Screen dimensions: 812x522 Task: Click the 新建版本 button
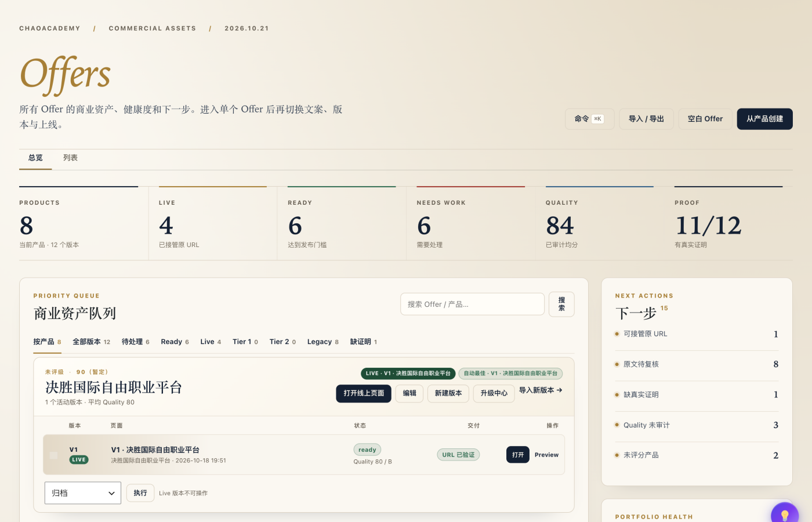(x=448, y=393)
